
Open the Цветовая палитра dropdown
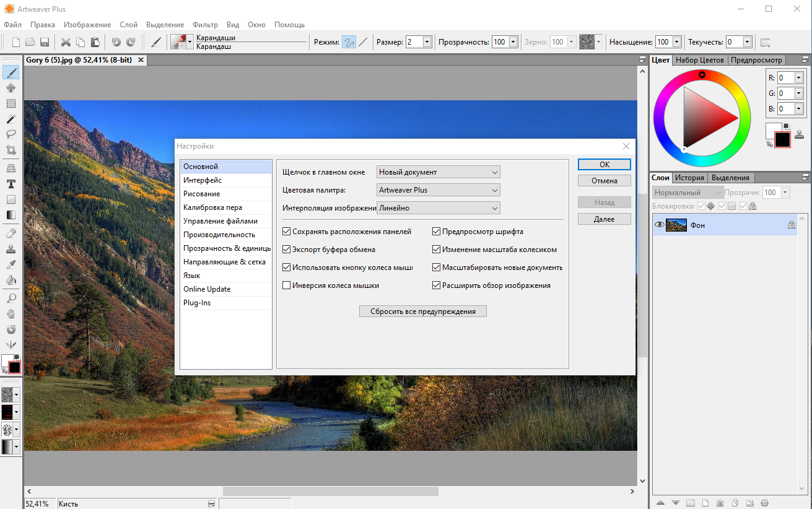pos(438,190)
